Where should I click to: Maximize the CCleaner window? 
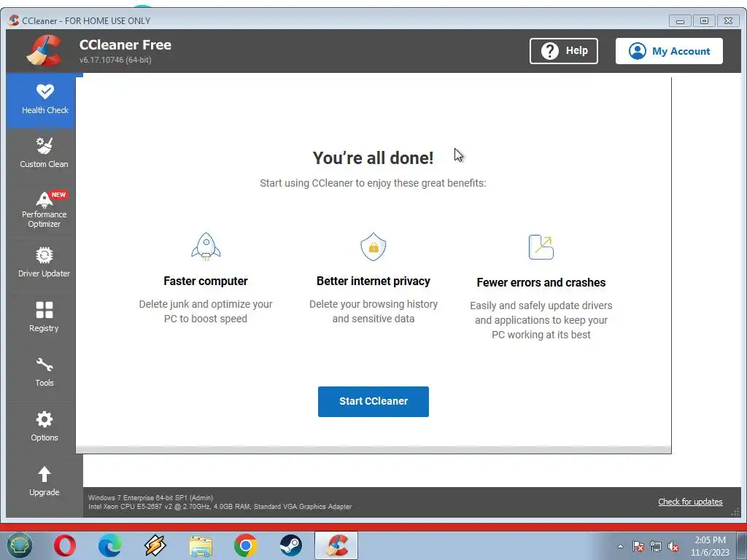pos(704,21)
